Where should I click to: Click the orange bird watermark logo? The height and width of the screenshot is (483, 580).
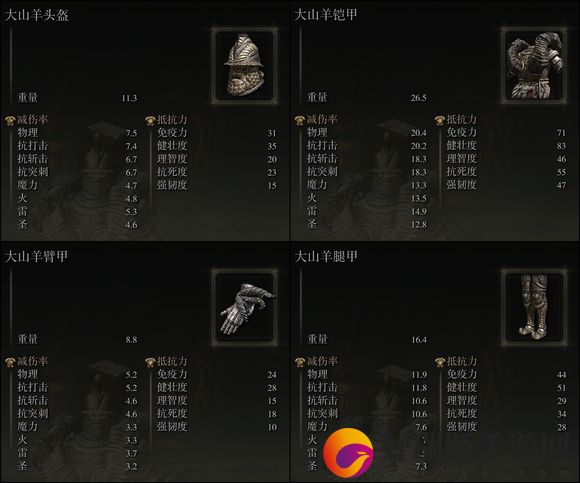348,453
